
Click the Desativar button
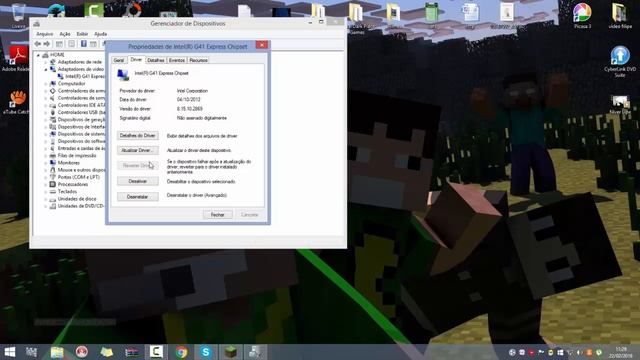coord(138,181)
